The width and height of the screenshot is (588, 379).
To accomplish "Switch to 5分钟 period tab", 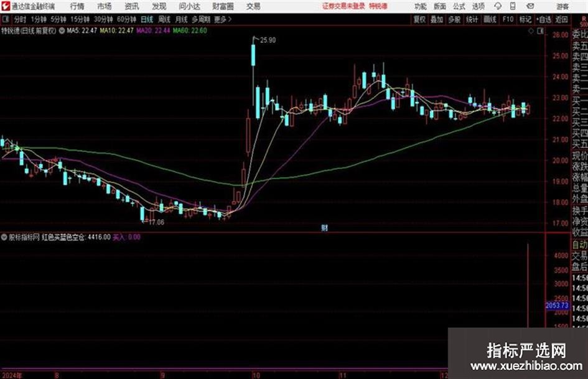I will pyautogui.click(x=58, y=19).
